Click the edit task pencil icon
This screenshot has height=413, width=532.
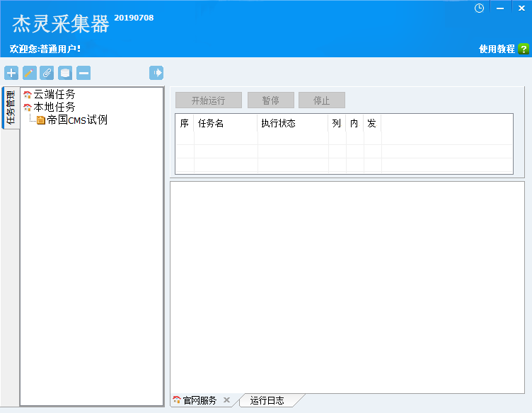point(30,73)
